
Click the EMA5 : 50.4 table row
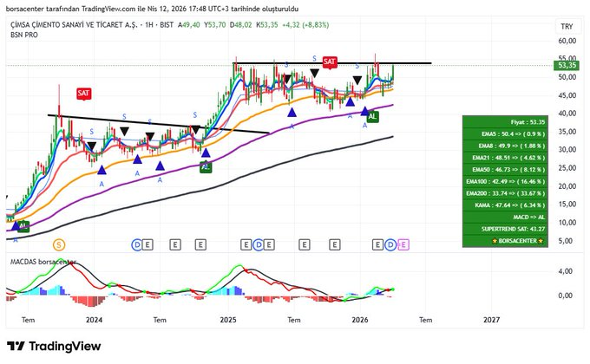(x=505, y=133)
